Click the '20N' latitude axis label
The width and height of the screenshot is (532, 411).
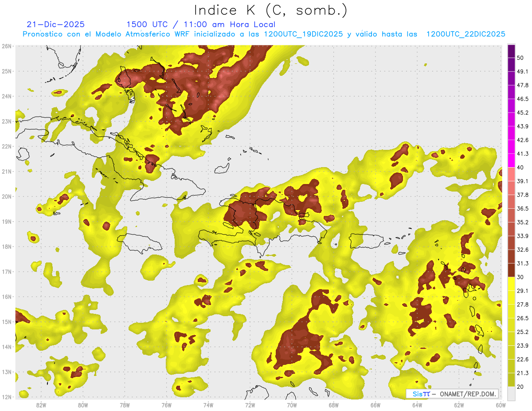pos(7,196)
